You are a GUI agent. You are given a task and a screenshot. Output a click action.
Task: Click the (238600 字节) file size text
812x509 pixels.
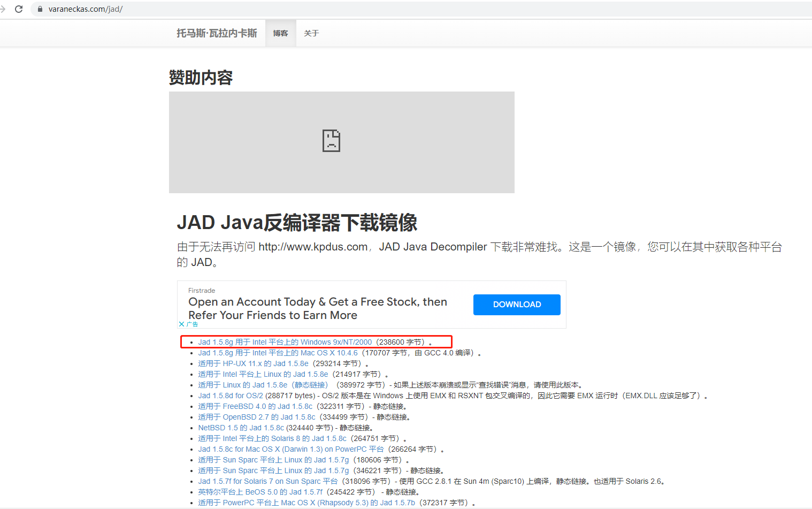tap(401, 342)
